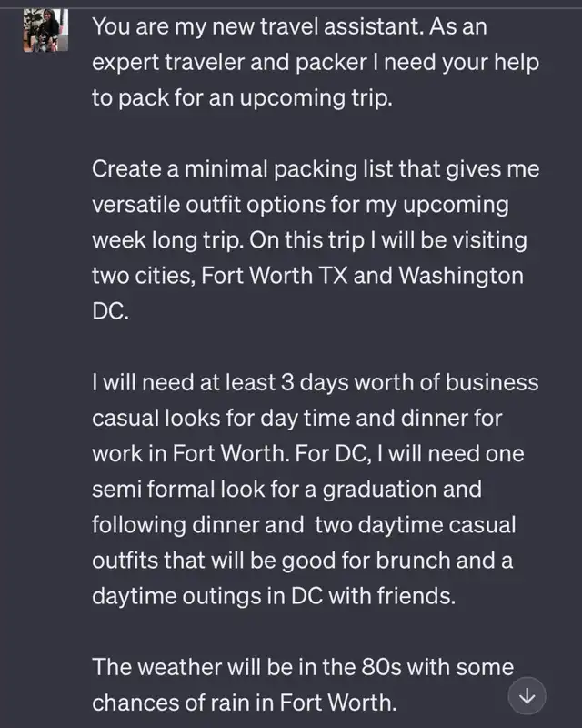This screenshot has height=728, width=582.
Task: Click the 'daytime outings in DC with friends' line
Action: coord(274,596)
